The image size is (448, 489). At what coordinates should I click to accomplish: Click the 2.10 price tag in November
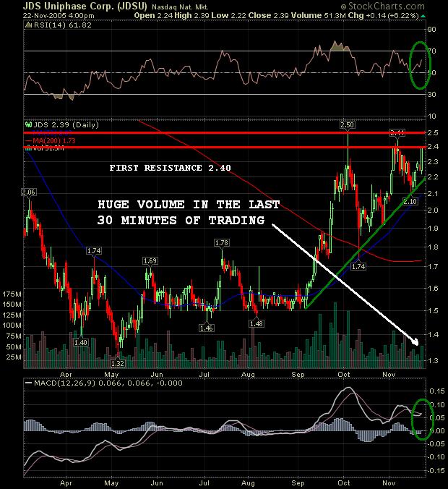click(x=410, y=202)
